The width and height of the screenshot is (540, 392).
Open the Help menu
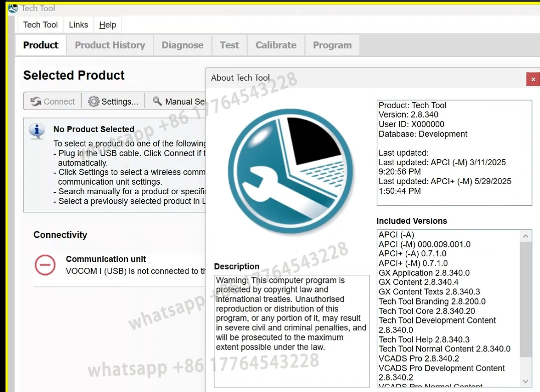tap(107, 25)
